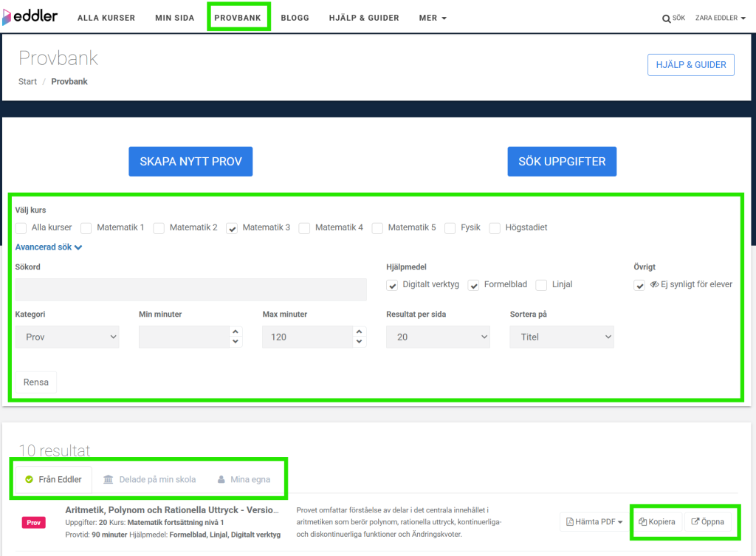Click the Sökord input field
Image resolution: width=756 pixels, height=556 pixels.
coord(190,289)
